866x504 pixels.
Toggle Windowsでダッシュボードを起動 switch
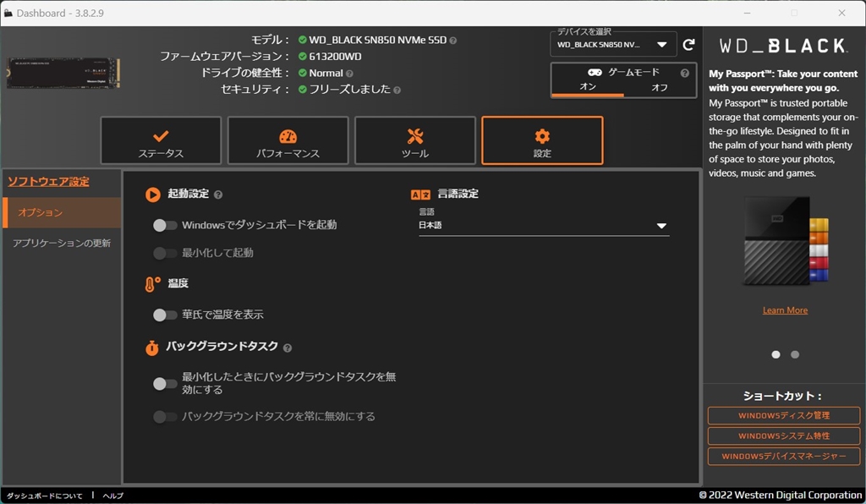click(165, 225)
